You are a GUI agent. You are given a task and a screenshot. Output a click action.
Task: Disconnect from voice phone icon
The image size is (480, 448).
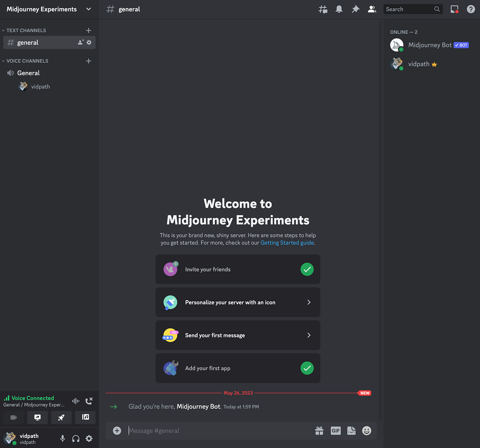pos(89,401)
